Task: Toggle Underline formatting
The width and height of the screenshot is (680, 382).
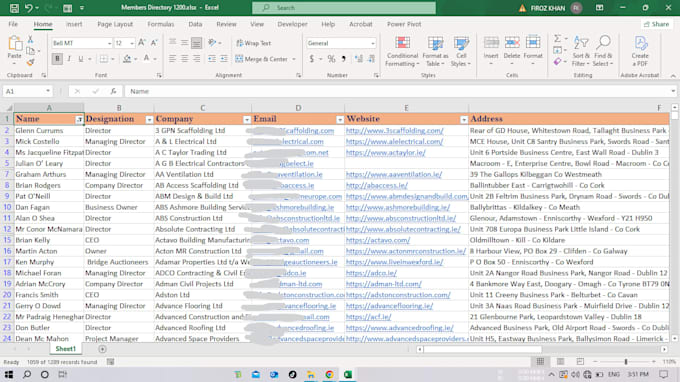Action: (x=81, y=59)
